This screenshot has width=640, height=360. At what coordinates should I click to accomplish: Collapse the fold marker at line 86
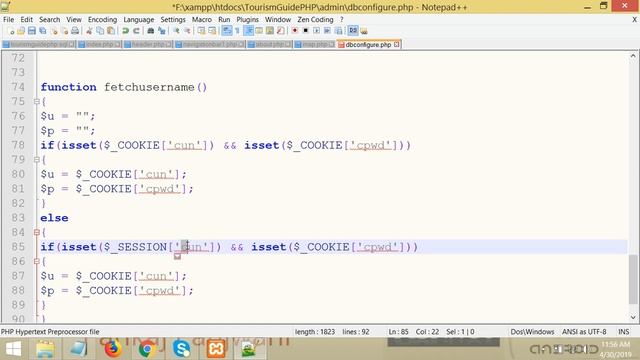coord(36,261)
